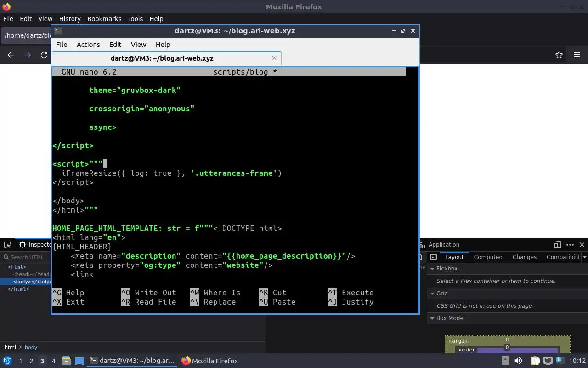Select the Inspector devtools panel
Screen dimensions: 588x368
tap(34, 245)
